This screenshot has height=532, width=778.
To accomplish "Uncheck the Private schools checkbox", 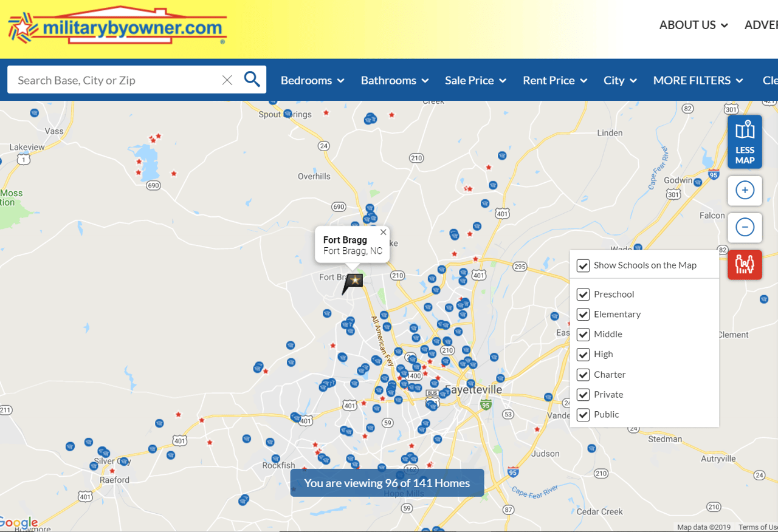I will tap(583, 395).
